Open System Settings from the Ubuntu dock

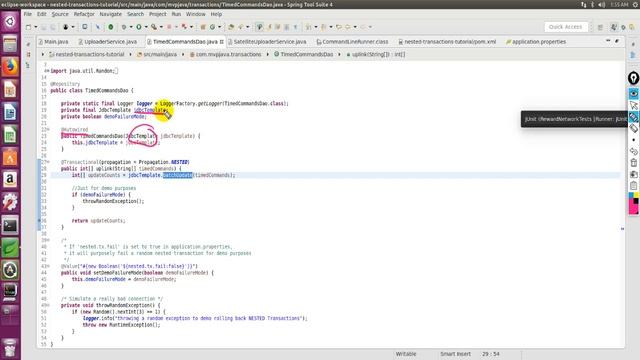pos(10,202)
